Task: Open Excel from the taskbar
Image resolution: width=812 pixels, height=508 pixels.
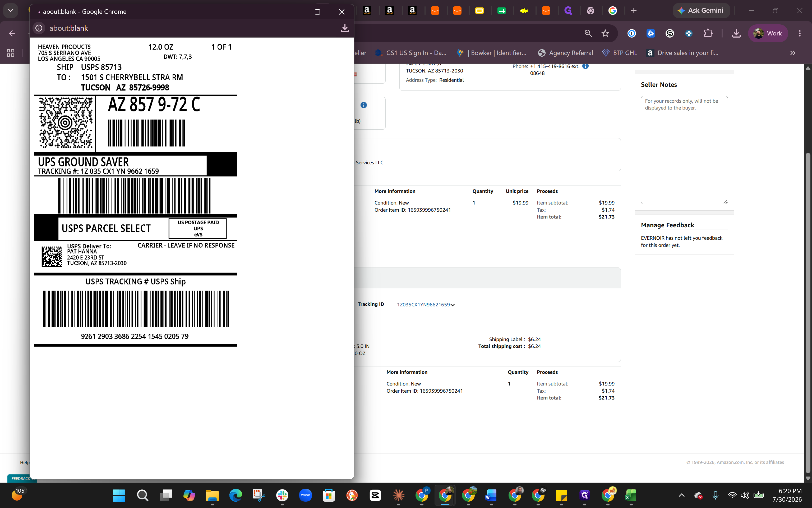Action: (x=630, y=495)
